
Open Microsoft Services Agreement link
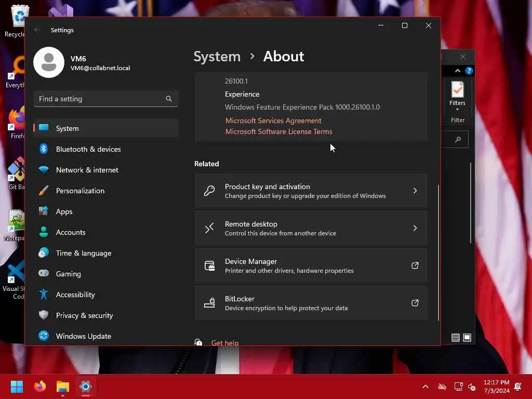273,121
